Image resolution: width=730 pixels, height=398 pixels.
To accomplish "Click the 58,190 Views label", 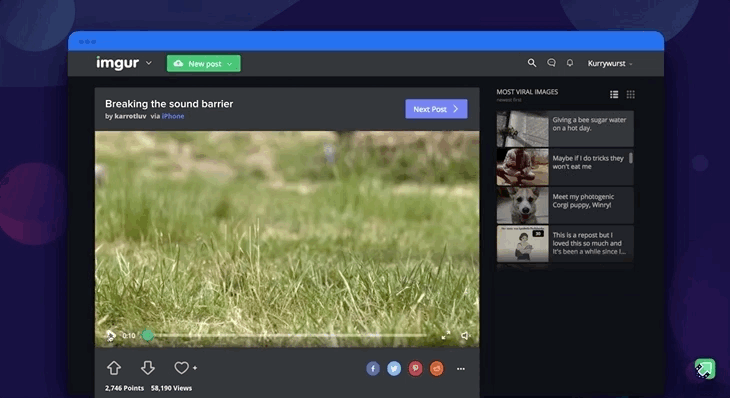I will tap(171, 388).
